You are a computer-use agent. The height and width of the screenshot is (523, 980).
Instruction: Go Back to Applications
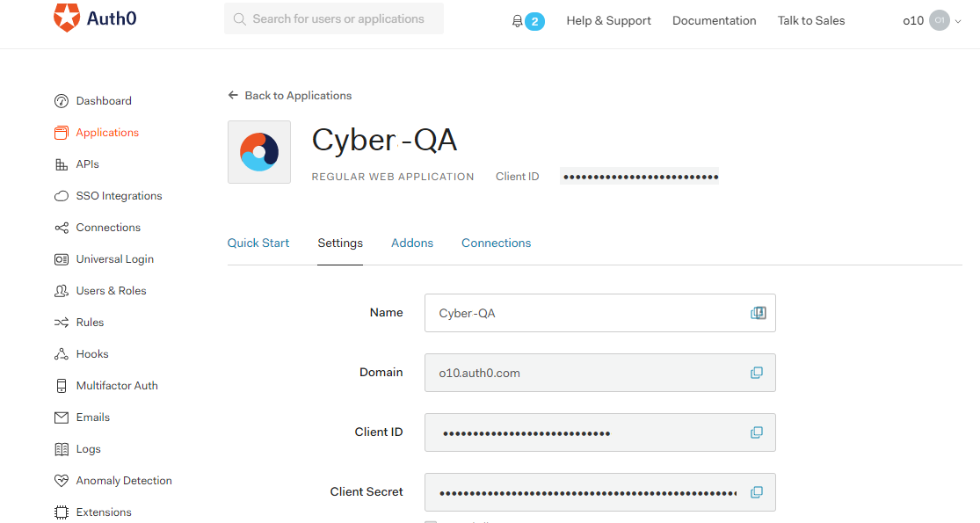pyautogui.click(x=289, y=95)
